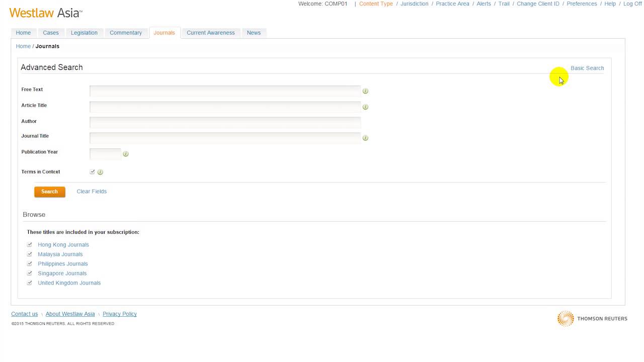Click into the Free Text field
Screen dimensions: 644x362
tap(225, 91)
